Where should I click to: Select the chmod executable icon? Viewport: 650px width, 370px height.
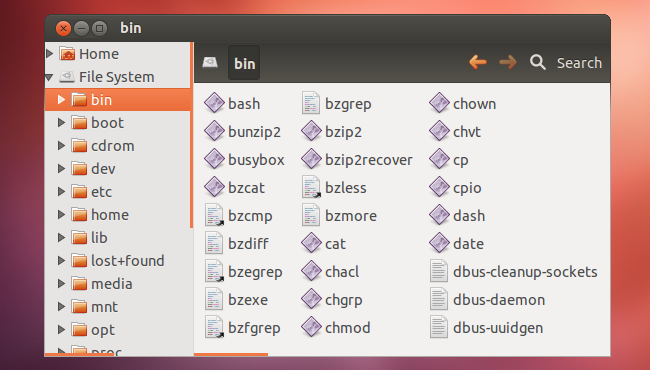[x=311, y=327]
